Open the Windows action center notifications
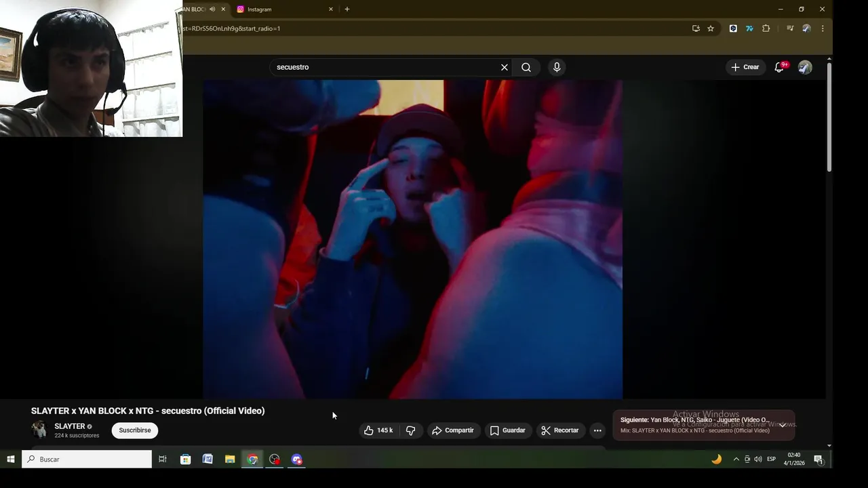868x488 pixels. pos(818,459)
